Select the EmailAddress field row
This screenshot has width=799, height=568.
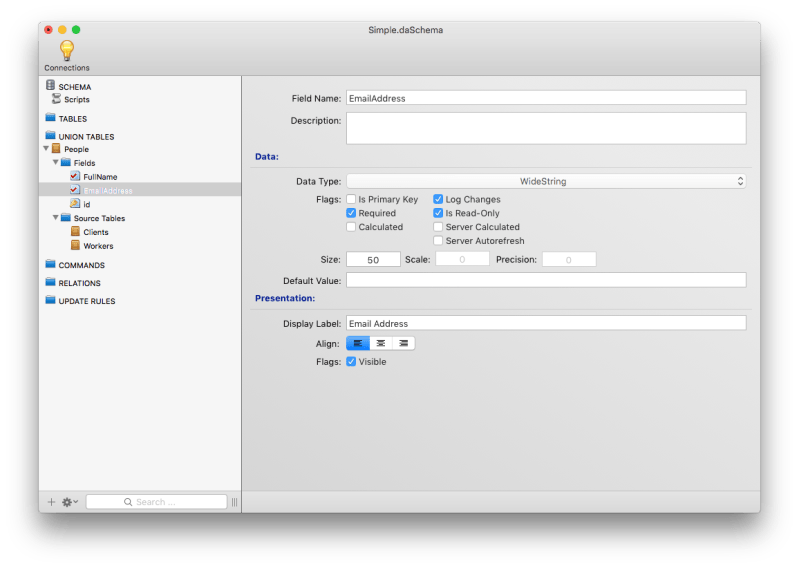tap(140, 190)
